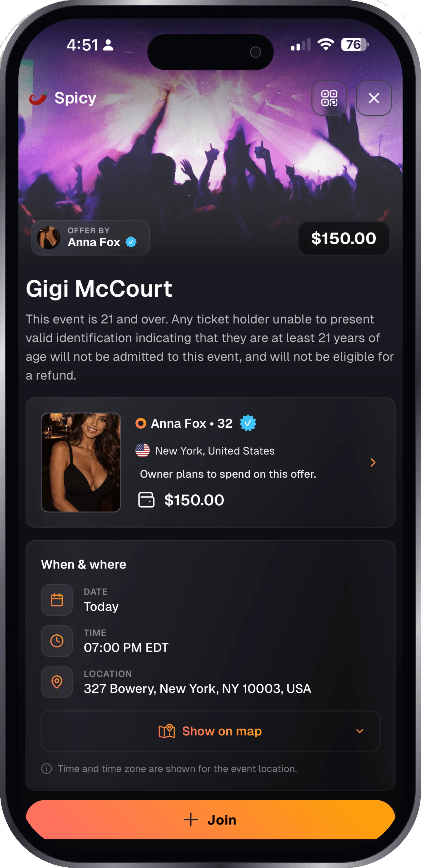
Task: Open Anna Fox's profile via the orange chevron
Action: [373, 462]
